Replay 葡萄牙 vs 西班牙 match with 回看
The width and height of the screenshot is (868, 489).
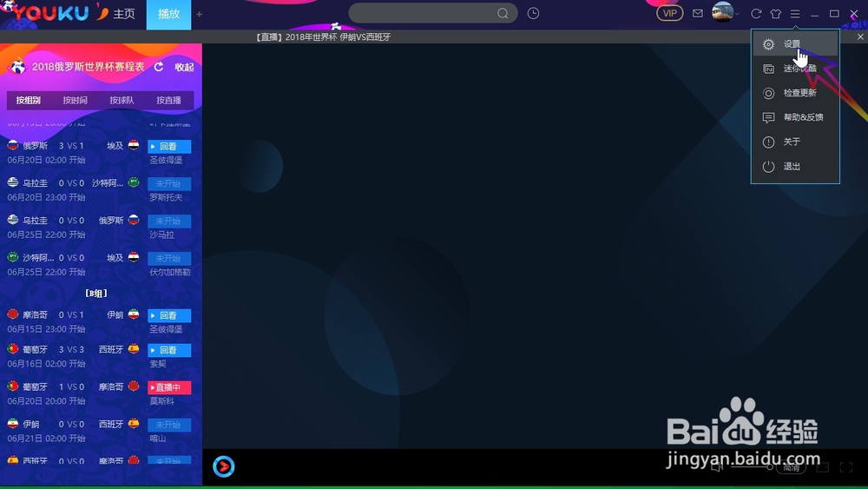point(169,350)
